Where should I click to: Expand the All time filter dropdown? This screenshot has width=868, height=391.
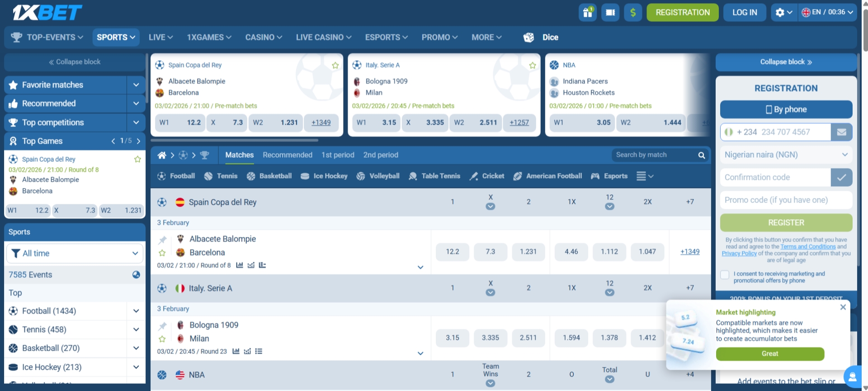coord(75,254)
